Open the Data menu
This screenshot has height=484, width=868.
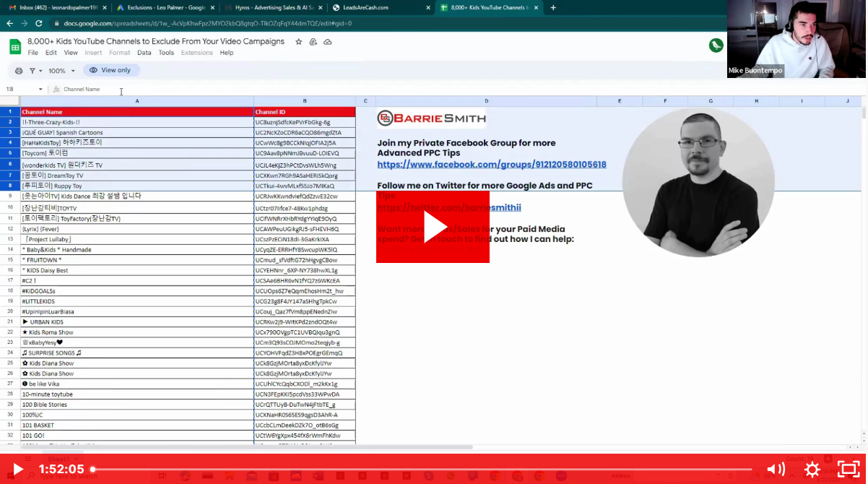[144, 53]
